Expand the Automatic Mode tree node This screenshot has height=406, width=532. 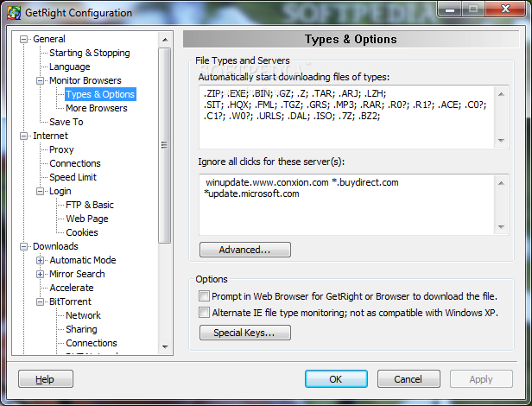(40, 260)
